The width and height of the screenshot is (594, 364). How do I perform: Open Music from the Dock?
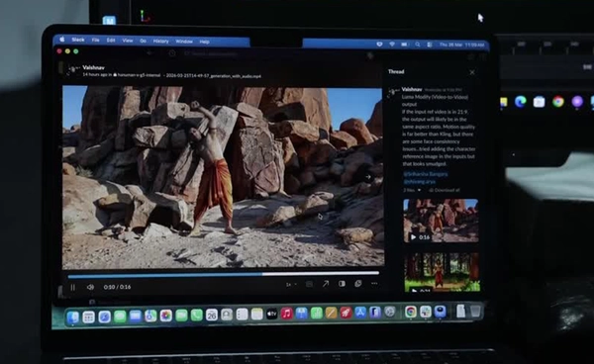tap(287, 314)
